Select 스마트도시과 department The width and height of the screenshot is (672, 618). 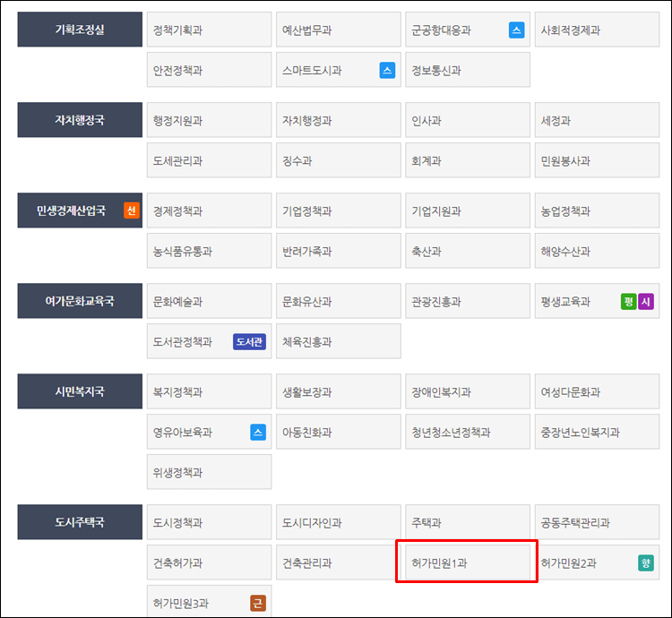coord(339,70)
